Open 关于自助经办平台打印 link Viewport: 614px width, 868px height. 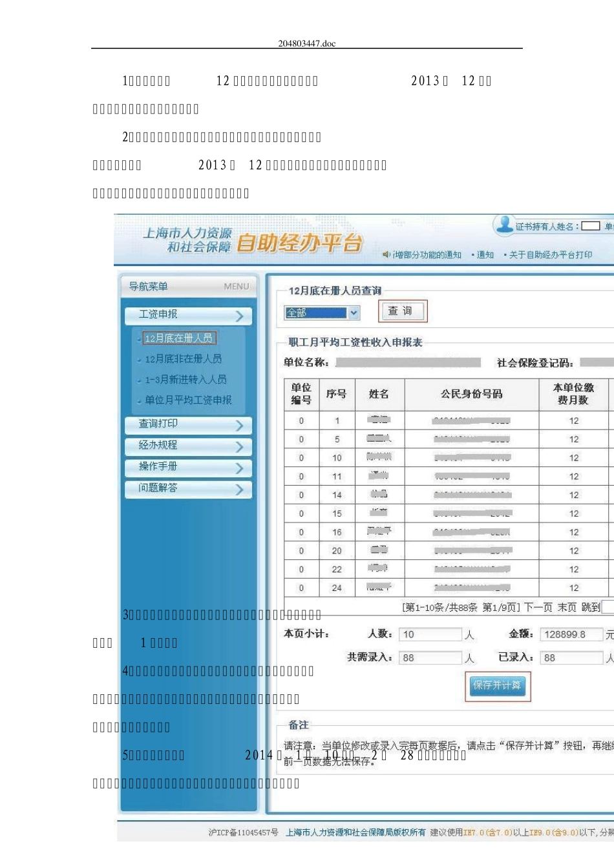point(550,255)
